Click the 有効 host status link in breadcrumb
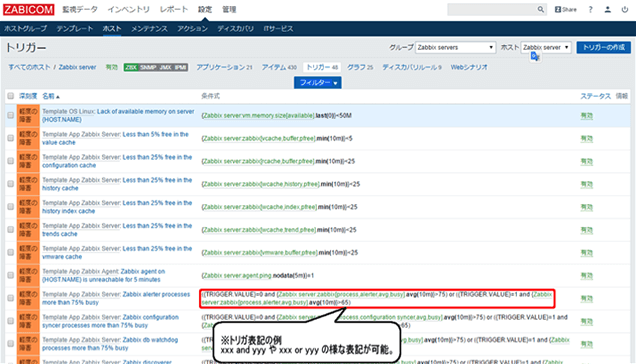This screenshot has width=636, height=364. pyautogui.click(x=112, y=67)
